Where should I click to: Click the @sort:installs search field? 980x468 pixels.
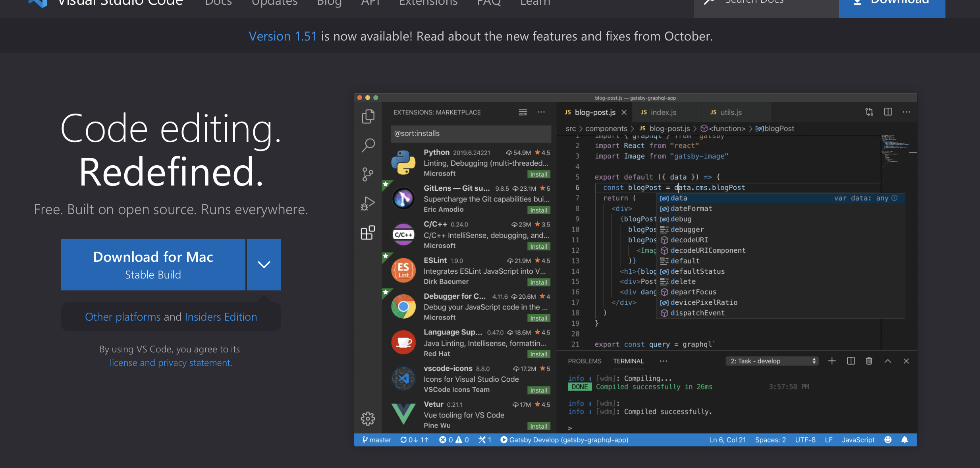pos(471,133)
